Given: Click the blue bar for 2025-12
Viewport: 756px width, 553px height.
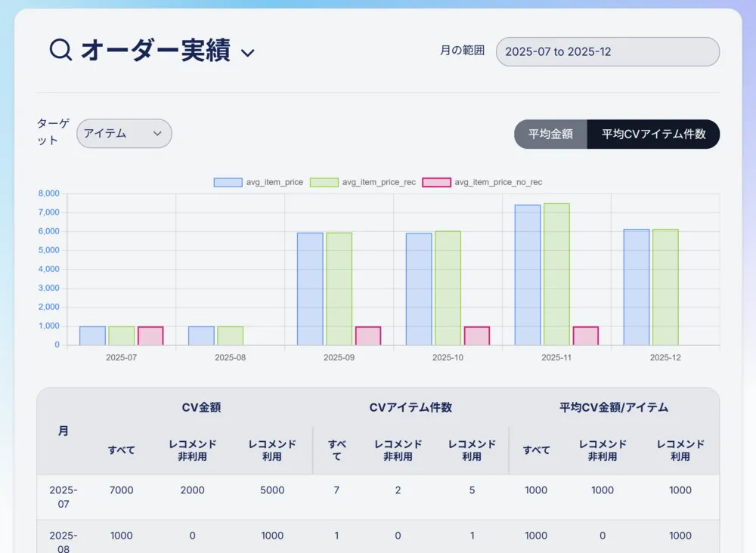Looking at the screenshot, I should pos(637,287).
